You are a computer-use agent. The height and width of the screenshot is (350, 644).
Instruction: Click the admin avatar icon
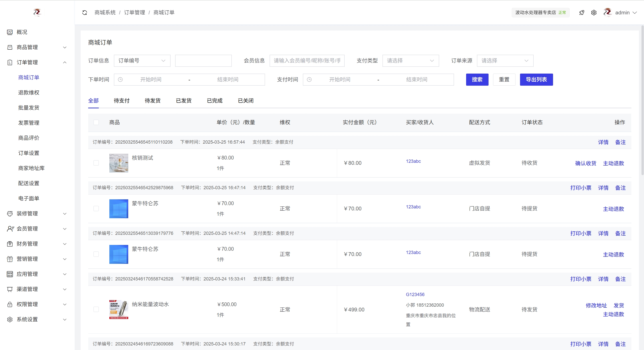(608, 12)
